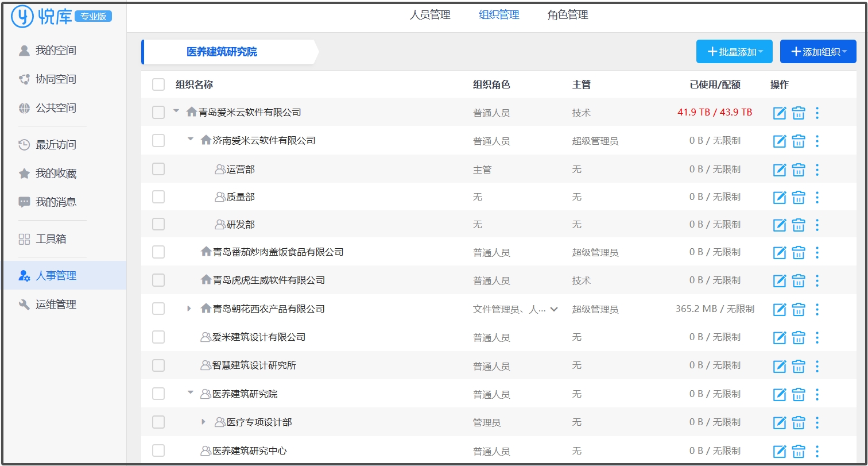This screenshot has height=466, width=868.
Task: Edit 青岛番茄炒肉盖饭食品有限公司 row
Action: pyautogui.click(x=780, y=252)
